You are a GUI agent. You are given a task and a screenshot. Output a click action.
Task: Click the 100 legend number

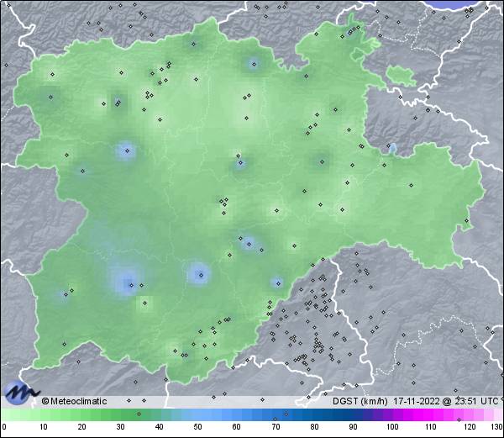392,427
